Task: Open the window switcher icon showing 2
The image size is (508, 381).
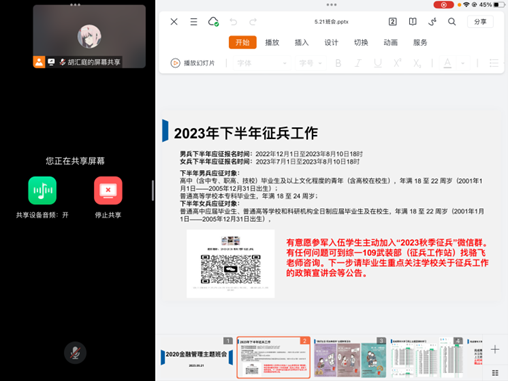Action: 393,22
